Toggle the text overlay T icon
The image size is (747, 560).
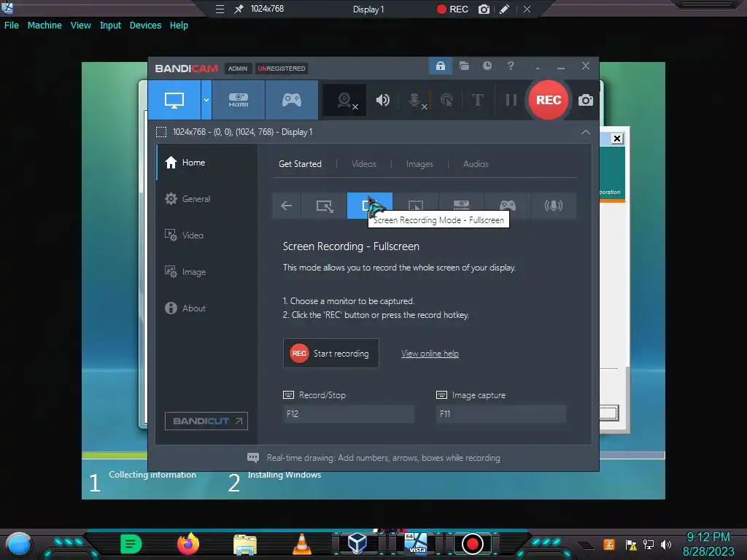(x=477, y=100)
